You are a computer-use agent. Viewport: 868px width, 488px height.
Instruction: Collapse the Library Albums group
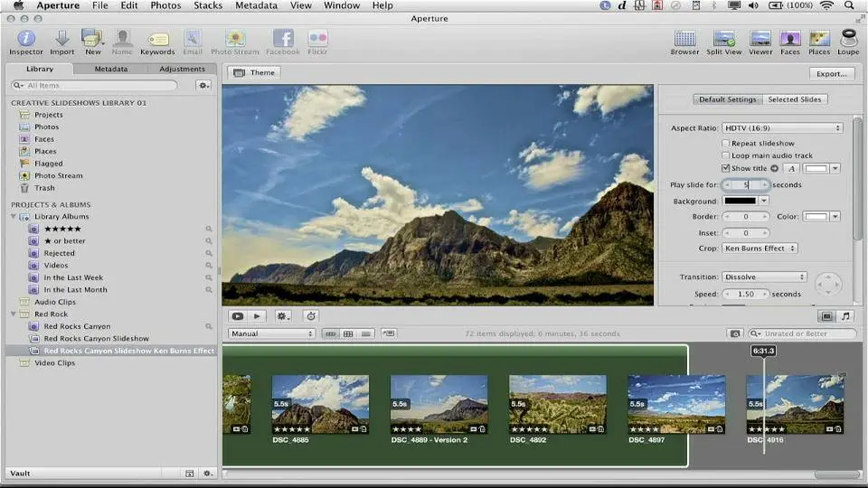14,217
